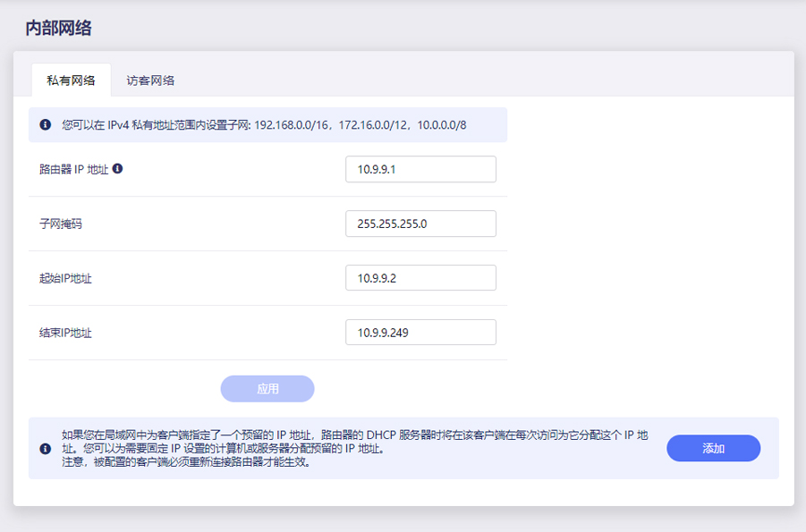Apply settings with the 应用 button
The height and width of the screenshot is (532, 806).
pos(267,389)
